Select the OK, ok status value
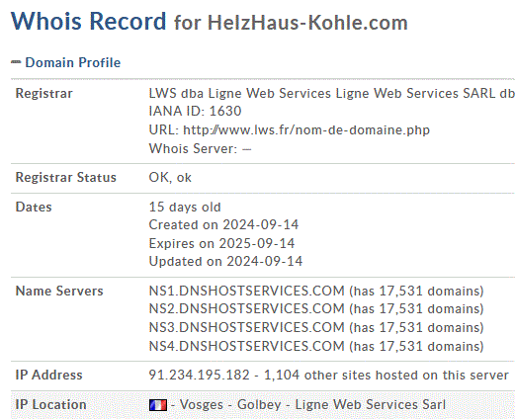516x420 pixels. [x=170, y=177]
